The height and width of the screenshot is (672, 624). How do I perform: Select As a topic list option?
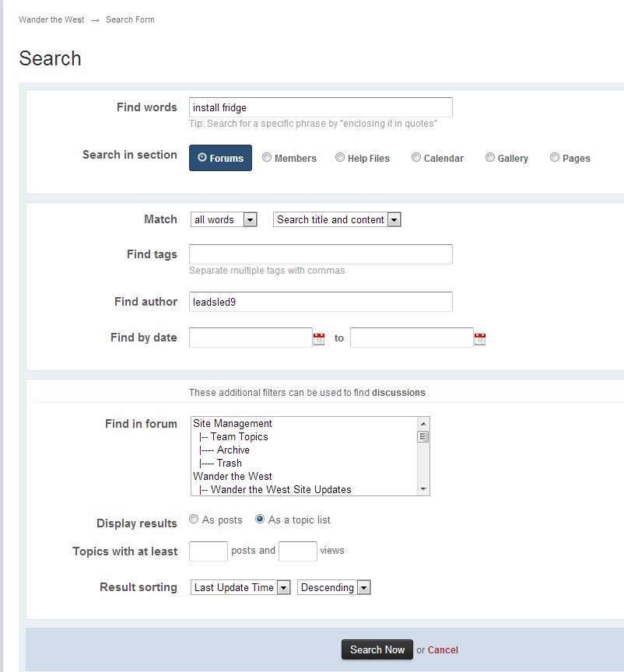[260, 520]
